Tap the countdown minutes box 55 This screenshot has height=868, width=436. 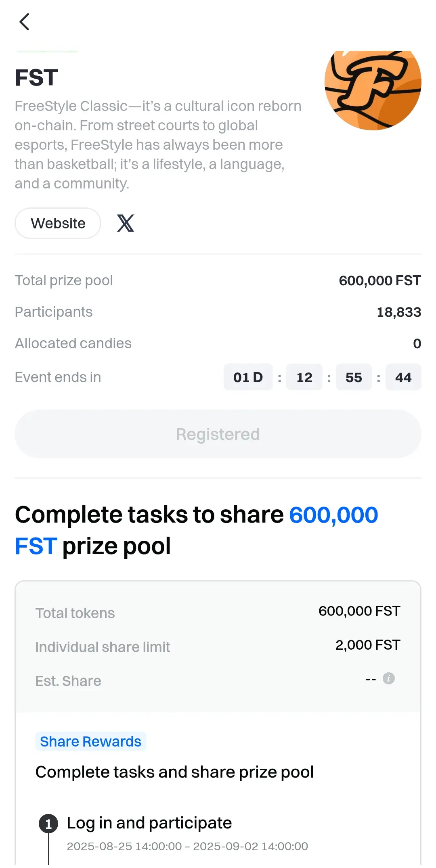point(354,377)
